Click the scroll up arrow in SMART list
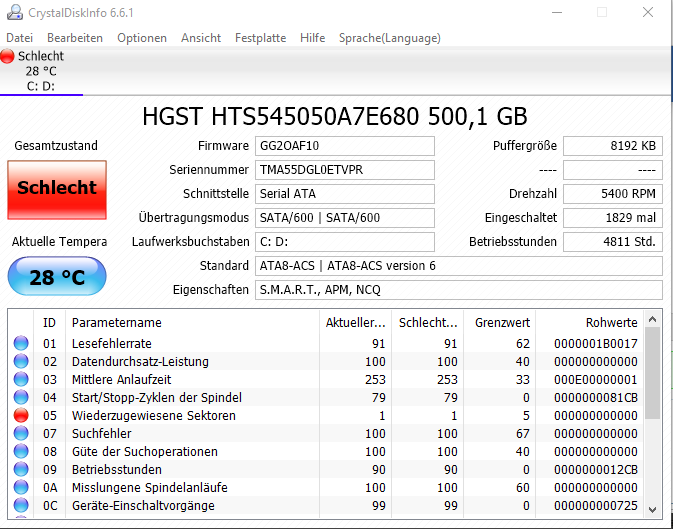673x529 pixels. coord(652,319)
